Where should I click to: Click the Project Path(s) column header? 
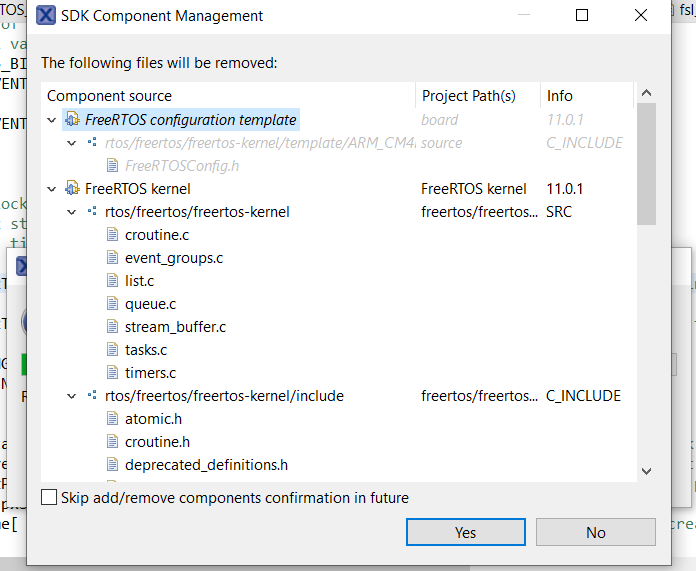coord(468,96)
